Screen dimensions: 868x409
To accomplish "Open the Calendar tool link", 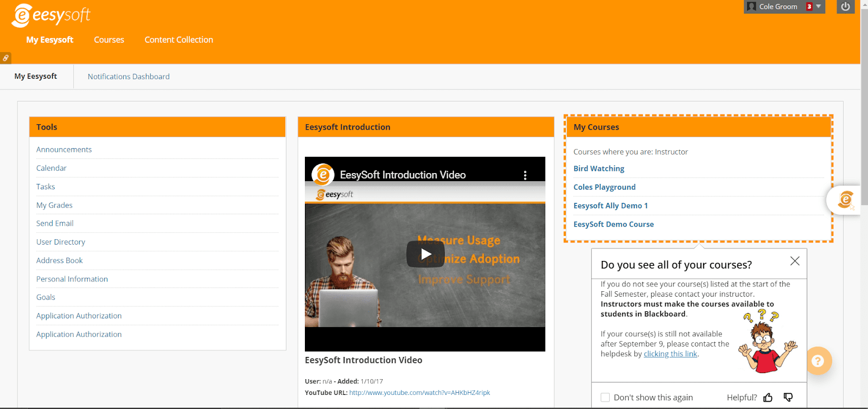I will pos(52,168).
